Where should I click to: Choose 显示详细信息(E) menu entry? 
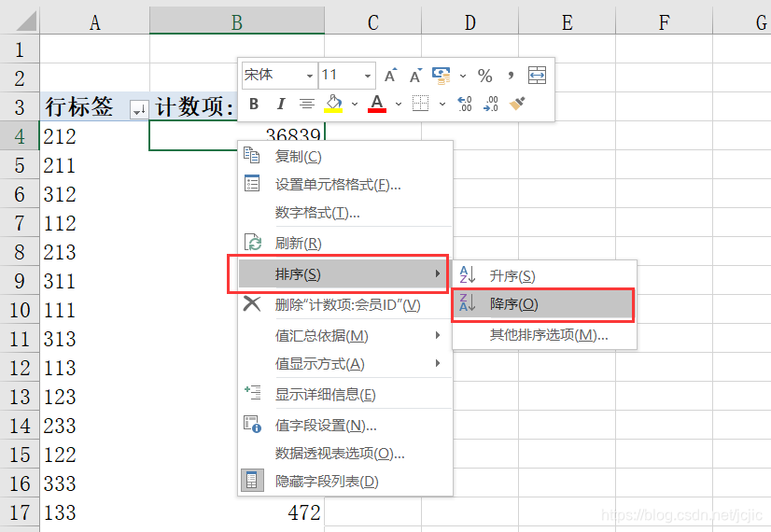[344, 394]
